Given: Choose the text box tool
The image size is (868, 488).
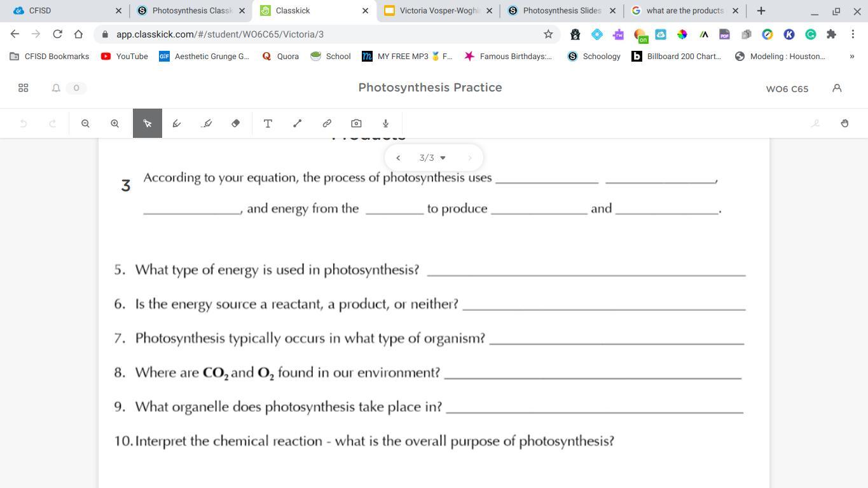Looking at the screenshot, I should click(x=268, y=123).
